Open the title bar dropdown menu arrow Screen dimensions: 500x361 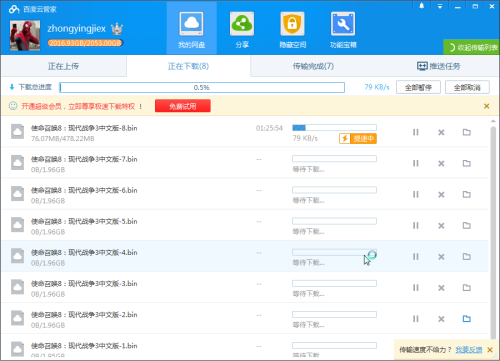click(x=440, y=6)
